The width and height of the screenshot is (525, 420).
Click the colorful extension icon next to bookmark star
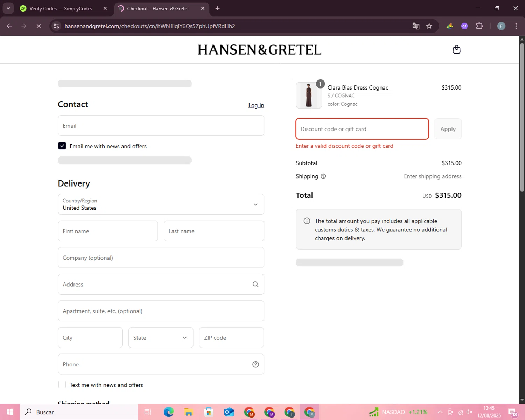[x=450, y=26]
